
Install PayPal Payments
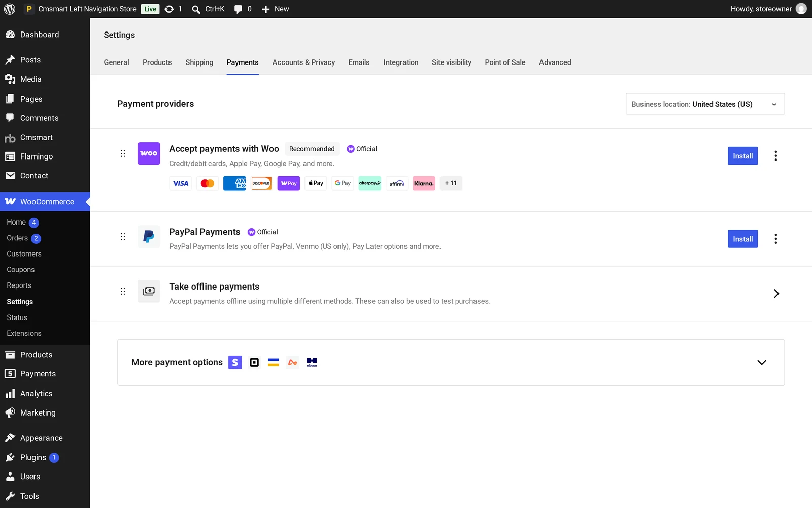click(x=742, y=239)
